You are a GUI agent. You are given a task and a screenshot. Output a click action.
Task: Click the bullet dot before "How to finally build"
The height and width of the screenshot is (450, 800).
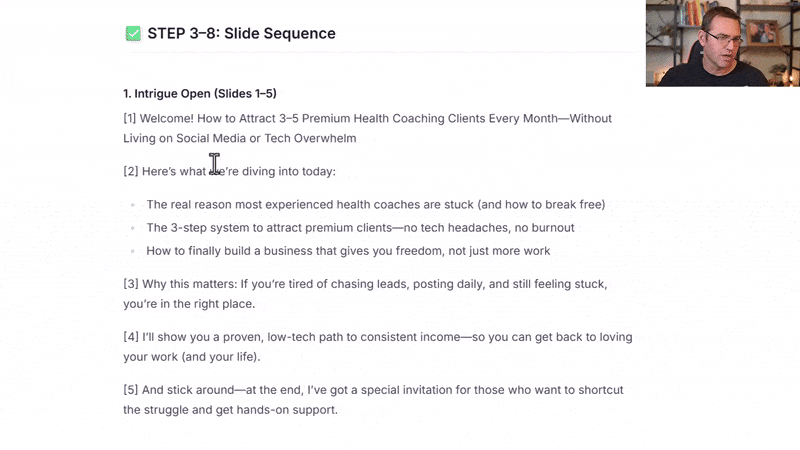coord(133,251)
